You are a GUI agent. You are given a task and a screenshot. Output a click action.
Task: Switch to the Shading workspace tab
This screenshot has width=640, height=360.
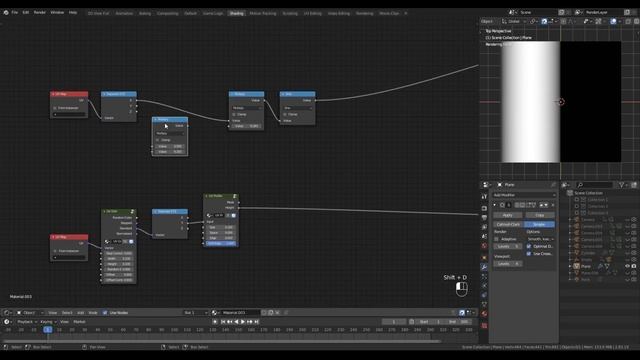(236, 13)
